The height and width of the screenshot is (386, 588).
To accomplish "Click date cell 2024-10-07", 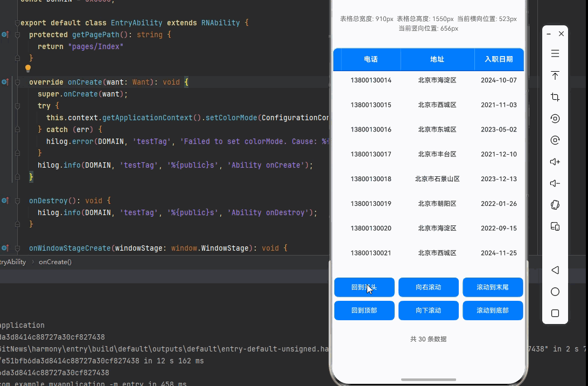I will (499, 80).
